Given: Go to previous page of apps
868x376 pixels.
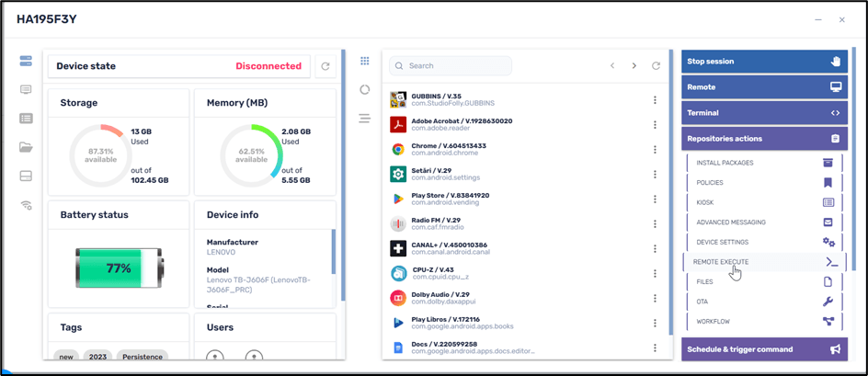Looking at the screenshot, I should (x=612, y=66).
